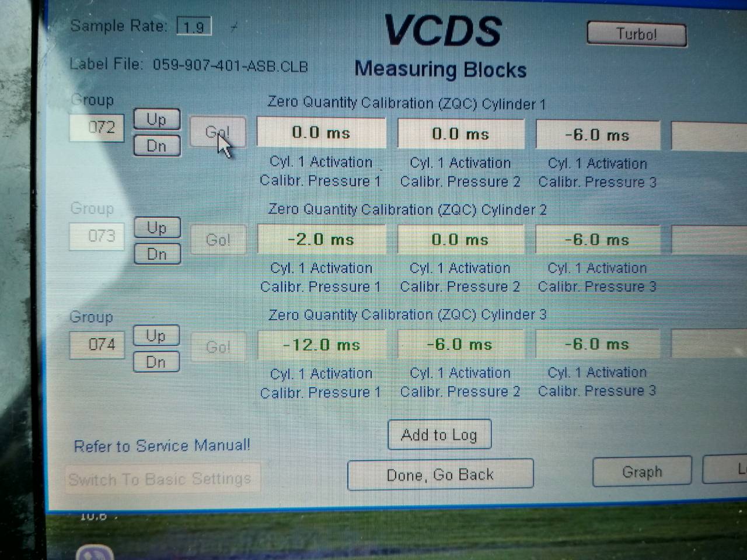Viewport: 747px width, 560px height.
Task: Click Up for Group 073
Action: (156, 228)
